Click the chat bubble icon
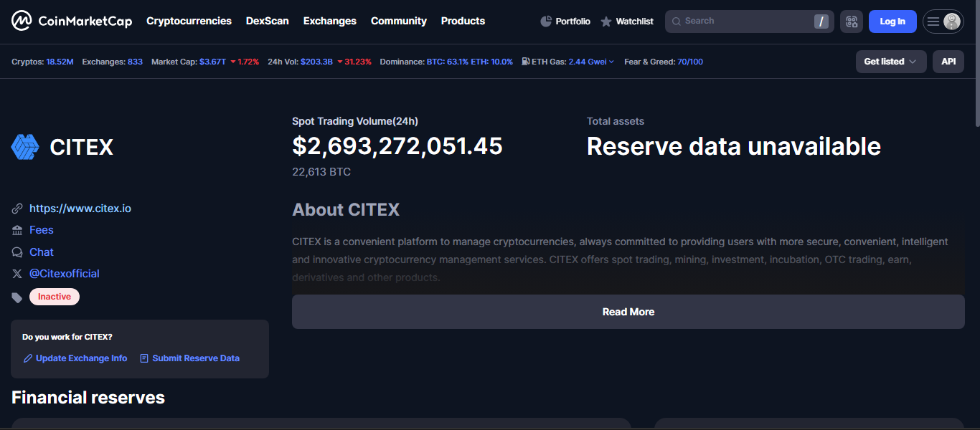Viewport: 980px width, 430px height. coord(17,252)
